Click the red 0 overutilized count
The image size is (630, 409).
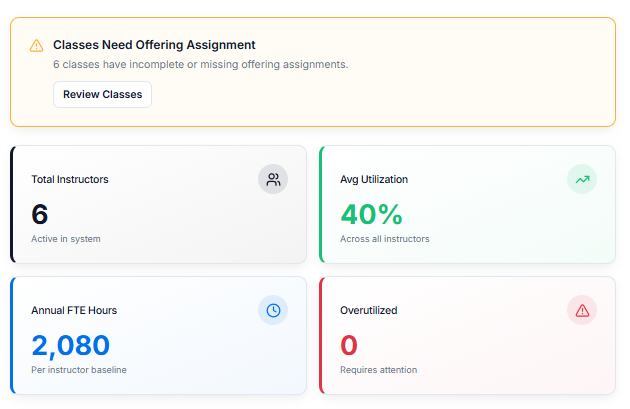point(349,345)
